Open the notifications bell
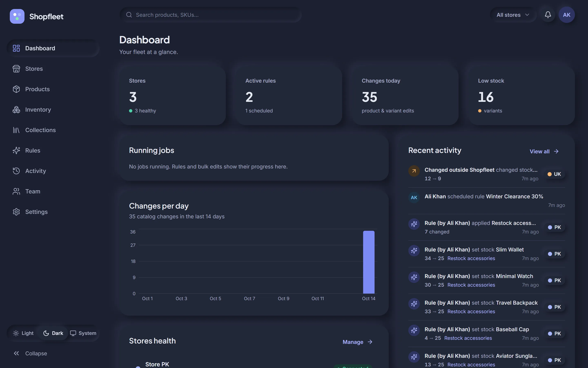The height and width of the screenshot is (368, 588). [x=548, y=15]
